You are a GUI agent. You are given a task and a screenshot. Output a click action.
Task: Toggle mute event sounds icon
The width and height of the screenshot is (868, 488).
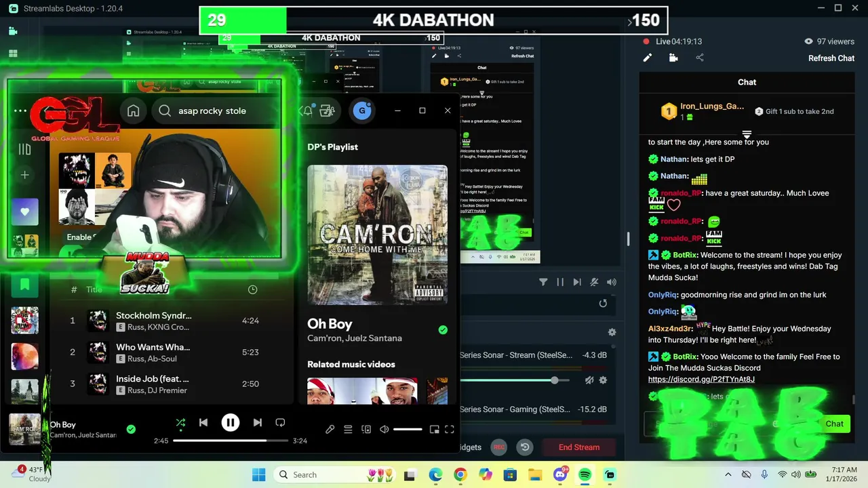click(x=594, y=282)
